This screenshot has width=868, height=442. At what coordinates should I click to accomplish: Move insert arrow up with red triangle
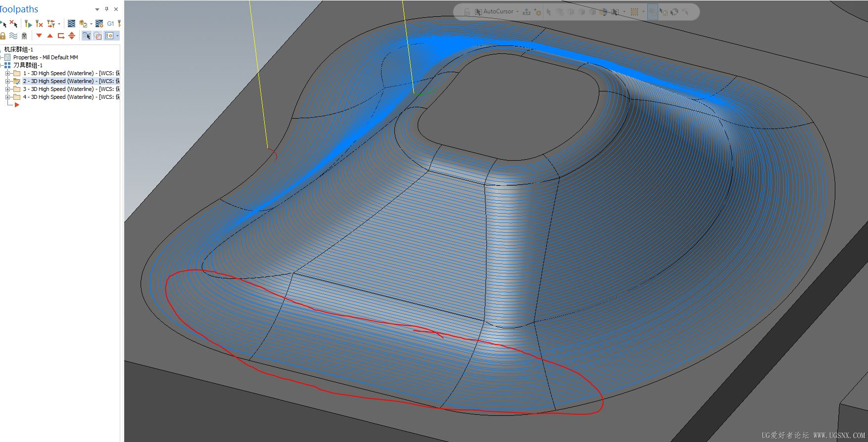point(50,36)
